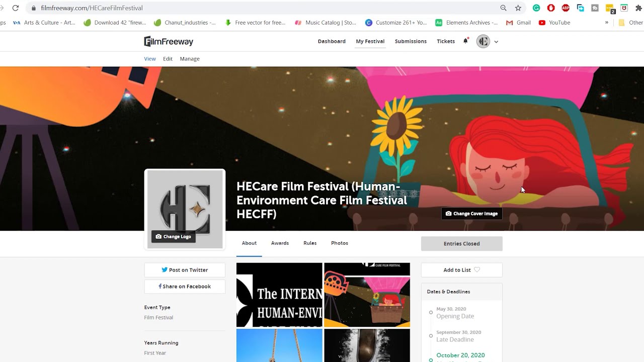Open the Free vector bookmark
Viewport: 644px width, 362px height.
[x=255, y=23]
